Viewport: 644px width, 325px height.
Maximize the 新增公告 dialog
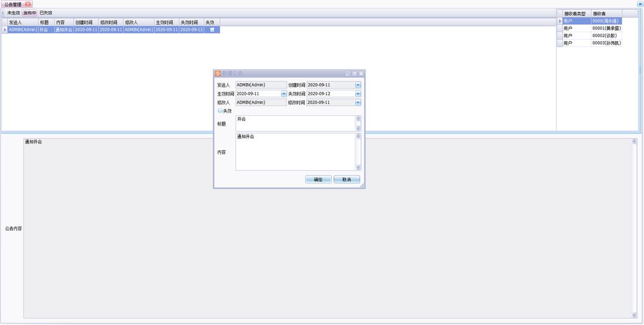pos(354,73)
